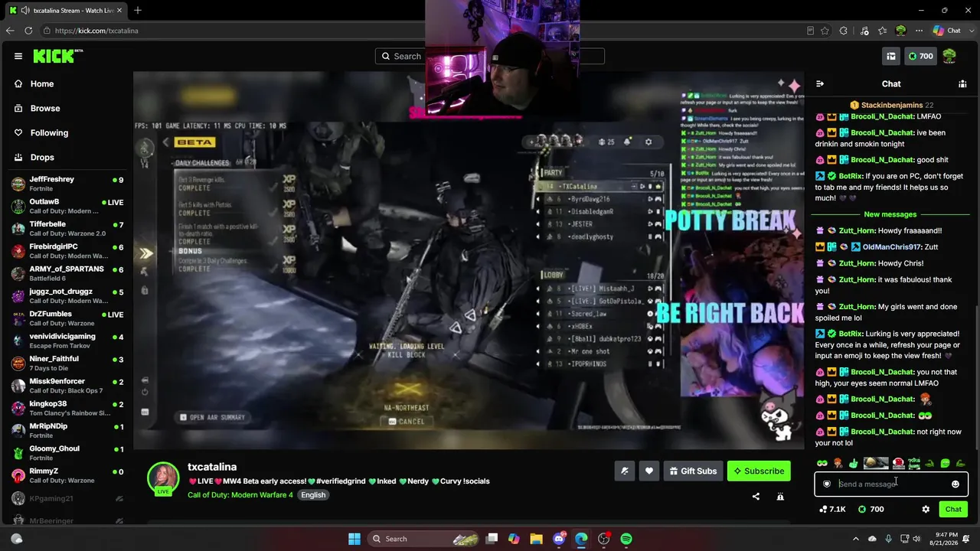Send the green speech-bubble quick emote
The width and height of the screenshot is (980, 551).
(x=946, y=463)
